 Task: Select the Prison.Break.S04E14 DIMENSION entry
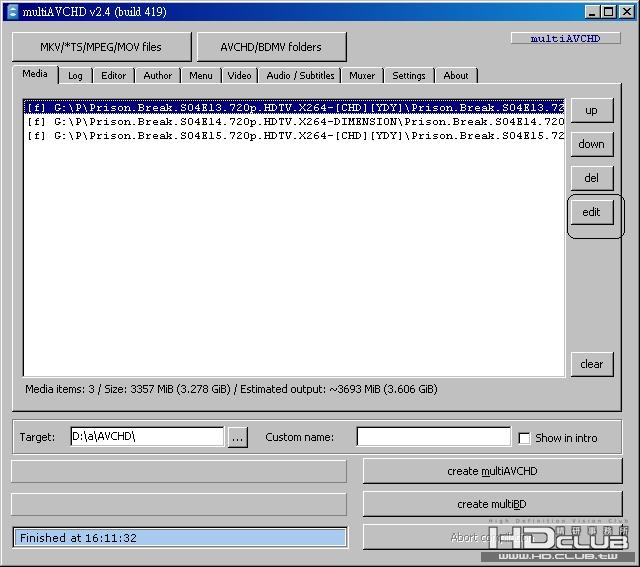coord(294,121)
